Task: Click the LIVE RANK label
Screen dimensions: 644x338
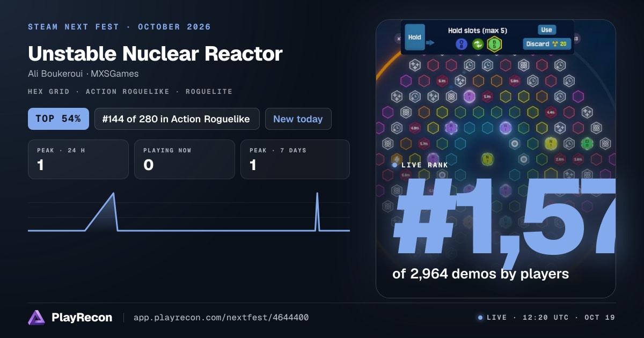Action: [x=425, y=165]
